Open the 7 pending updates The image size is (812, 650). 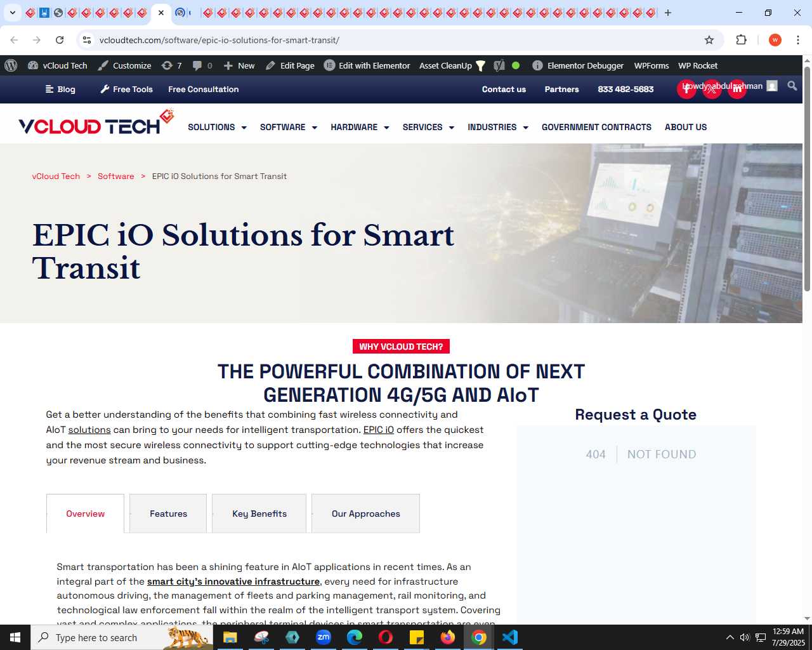172,65
